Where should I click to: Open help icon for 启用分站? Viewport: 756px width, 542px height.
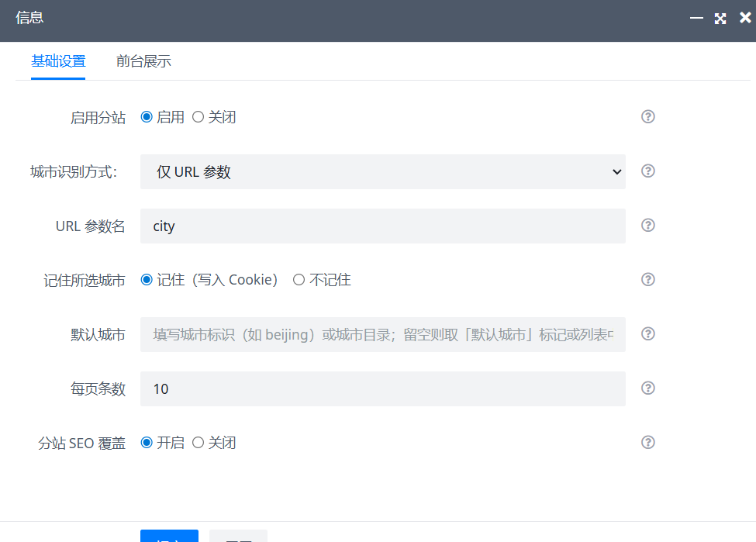[x=648, y=116]
